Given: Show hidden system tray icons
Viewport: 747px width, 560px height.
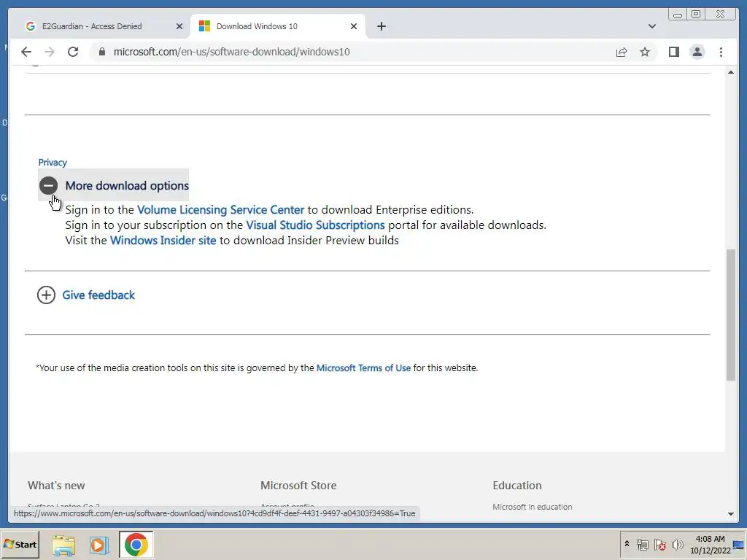Looking at the screenshot, I should 627,544.
